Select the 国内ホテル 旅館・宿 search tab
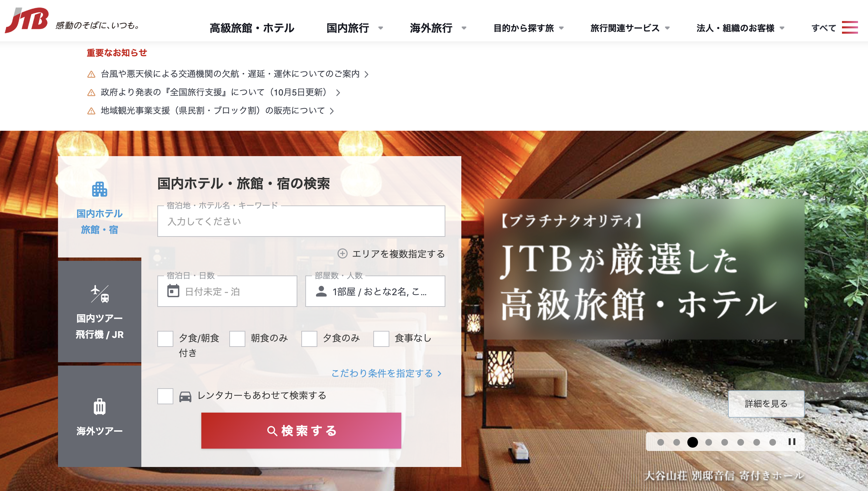 click(x=99, y=207)
